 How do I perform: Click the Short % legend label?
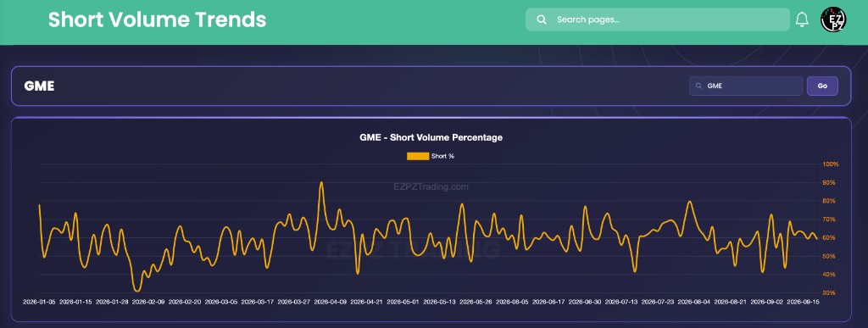point(442,156)
